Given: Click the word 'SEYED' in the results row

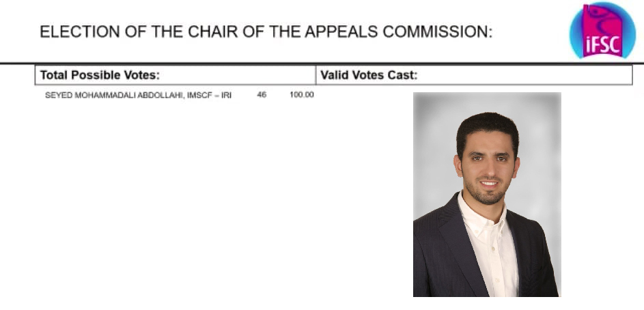Looking at the screenshot, I should click(x=56, y=95).
